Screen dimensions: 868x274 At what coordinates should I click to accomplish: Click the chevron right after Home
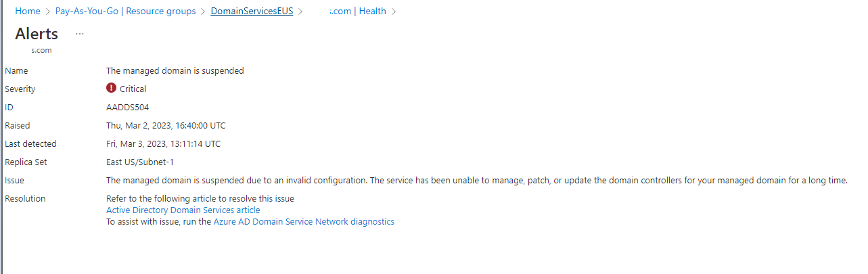tap(47, 12)
